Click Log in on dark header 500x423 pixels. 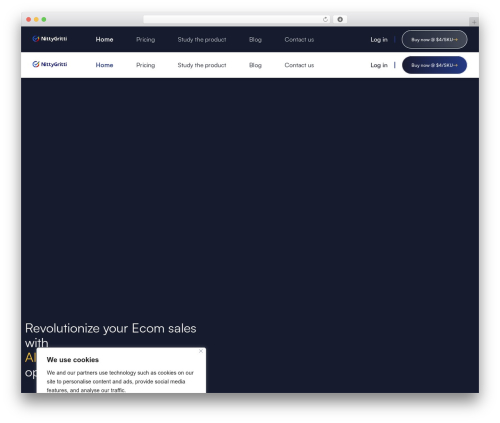coord(379,39)
